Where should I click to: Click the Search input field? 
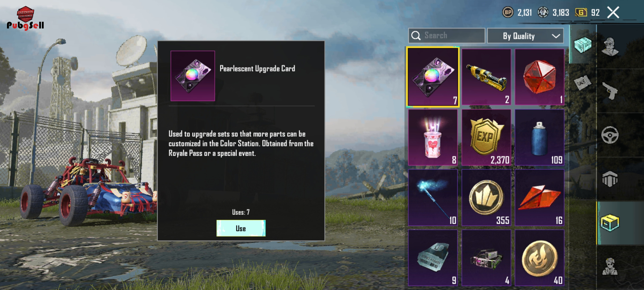[447, 35]
